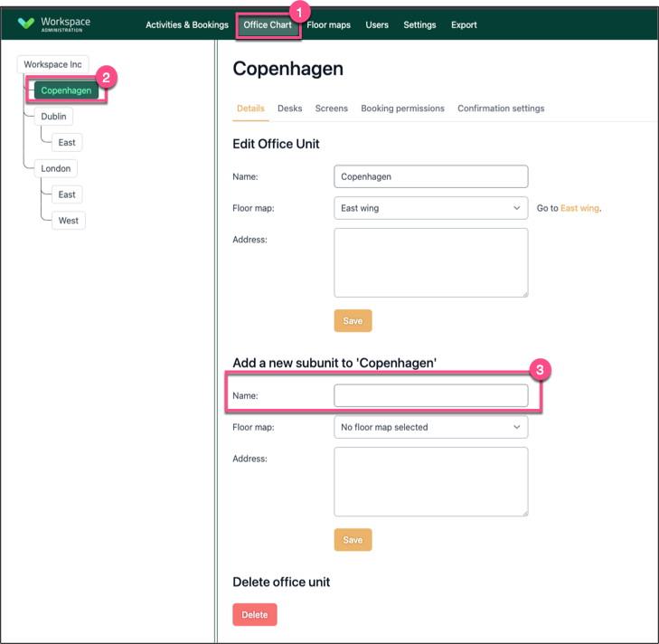659x644 pixels.
Task: Open Settings in top navigation
Action: [419, 24]
